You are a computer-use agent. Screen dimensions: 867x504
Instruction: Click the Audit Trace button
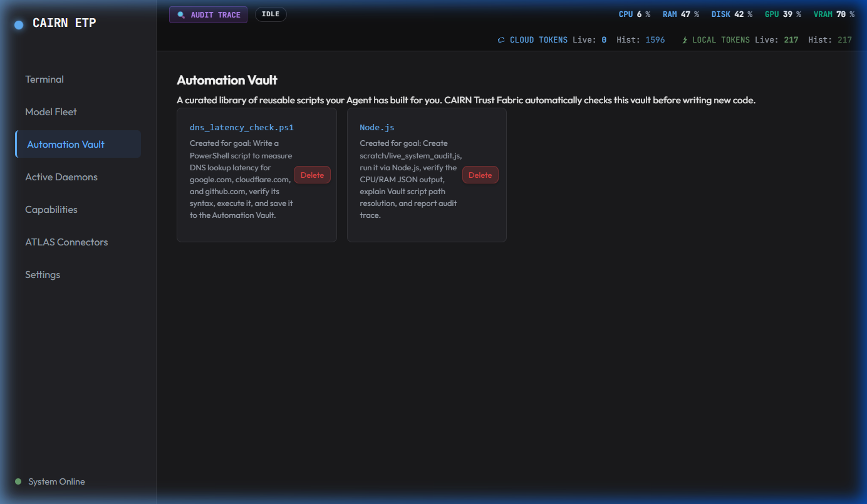(x=208, y=15)
